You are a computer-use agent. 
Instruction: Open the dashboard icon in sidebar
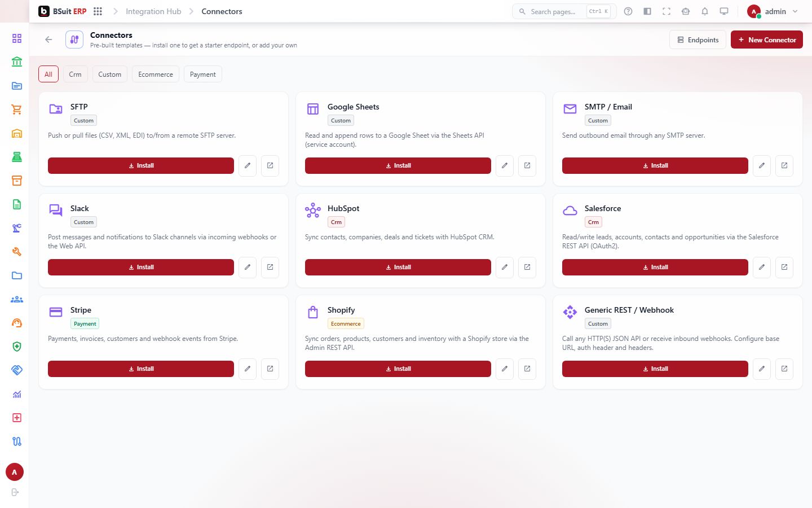pyautogui.click(x=17, y=38)
